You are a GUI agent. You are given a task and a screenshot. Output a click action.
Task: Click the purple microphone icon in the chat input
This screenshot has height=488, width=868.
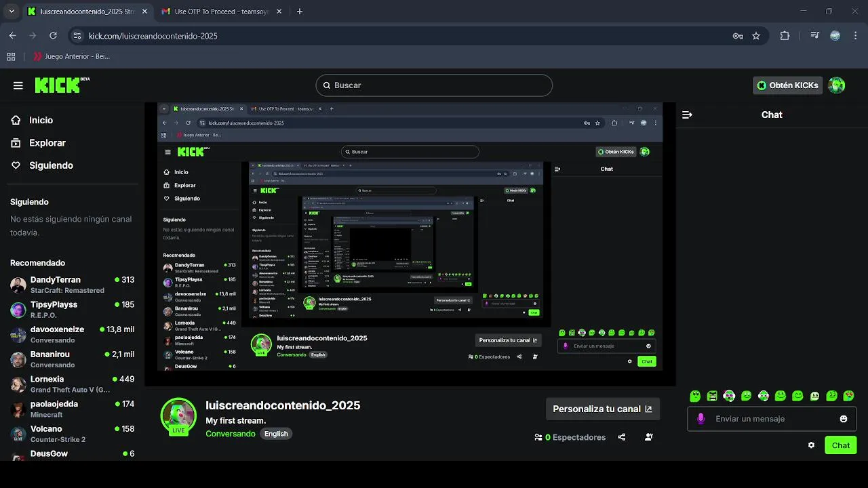click(x=701, y=419)
